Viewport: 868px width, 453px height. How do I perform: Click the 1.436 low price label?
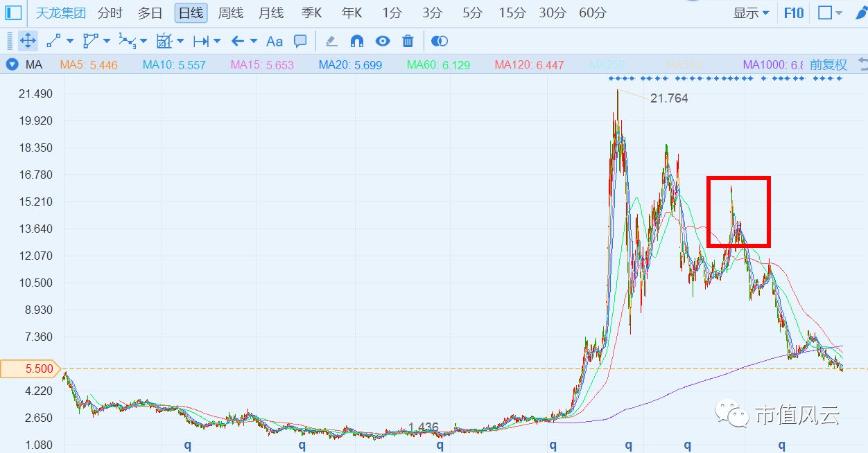tap(424, 427)
